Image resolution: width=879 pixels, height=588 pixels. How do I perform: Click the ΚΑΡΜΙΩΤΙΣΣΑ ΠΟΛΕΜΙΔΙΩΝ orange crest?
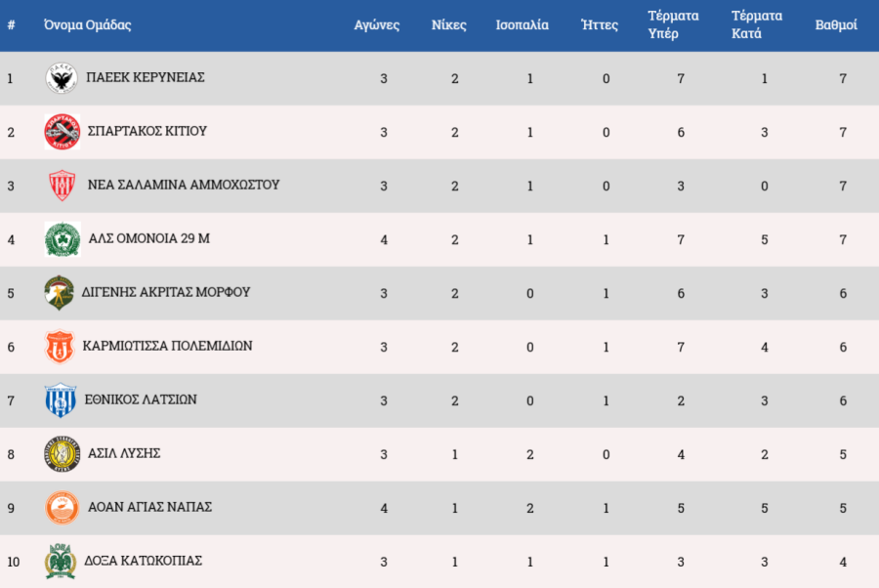(60, 347)
